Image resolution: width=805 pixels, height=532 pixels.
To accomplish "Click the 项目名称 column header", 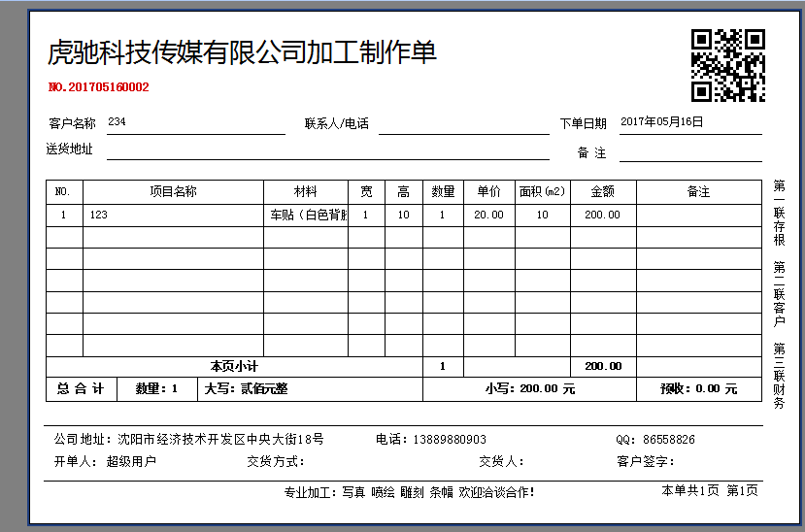I will point(173,192).
